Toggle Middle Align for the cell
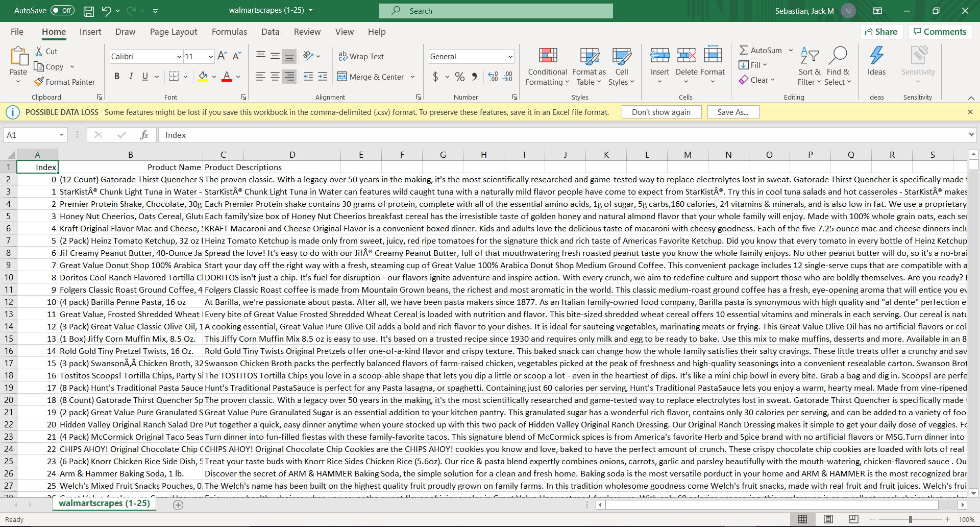The width and height of the screenshot is (980, 527). 275,56
